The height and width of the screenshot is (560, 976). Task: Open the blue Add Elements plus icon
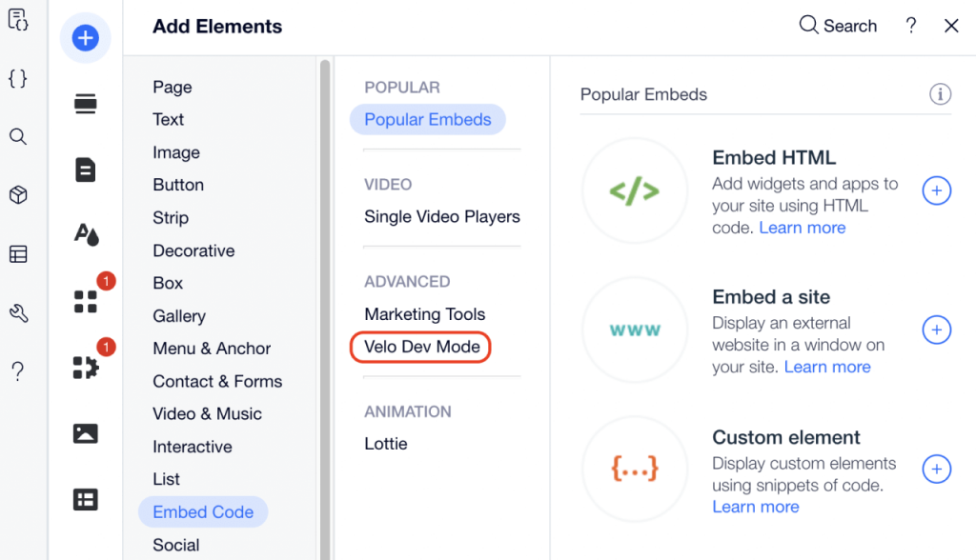85,38
